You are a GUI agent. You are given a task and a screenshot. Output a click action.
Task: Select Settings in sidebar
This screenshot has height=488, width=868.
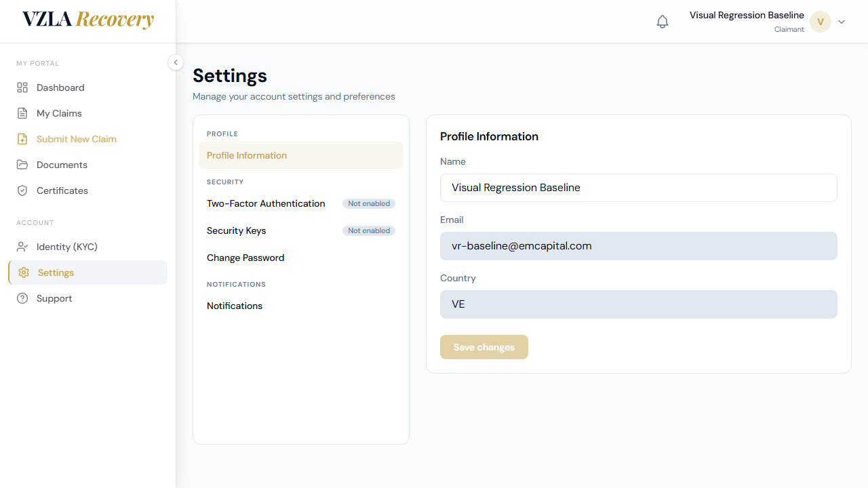coord(87,272)
